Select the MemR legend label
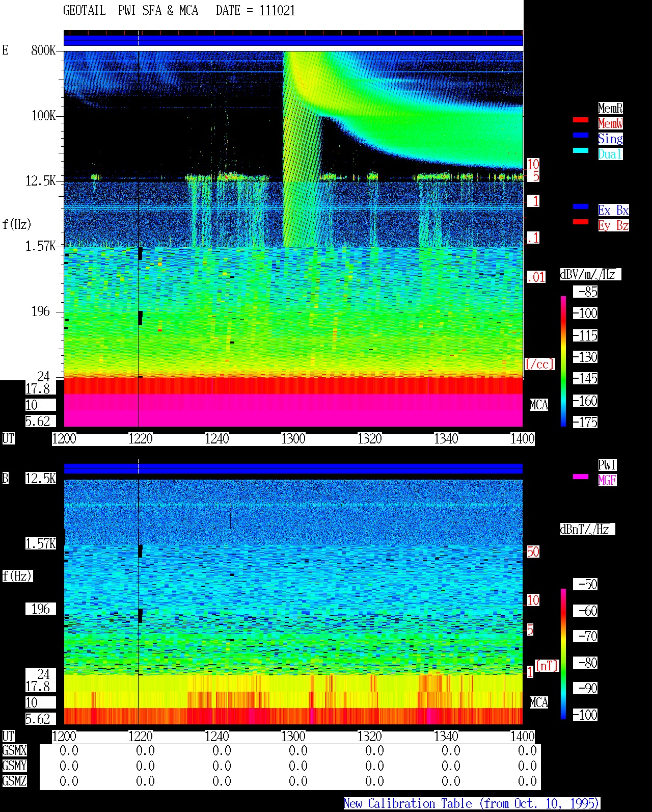The width and height of the screenshot is (652, 812). [x=610, y=108]
